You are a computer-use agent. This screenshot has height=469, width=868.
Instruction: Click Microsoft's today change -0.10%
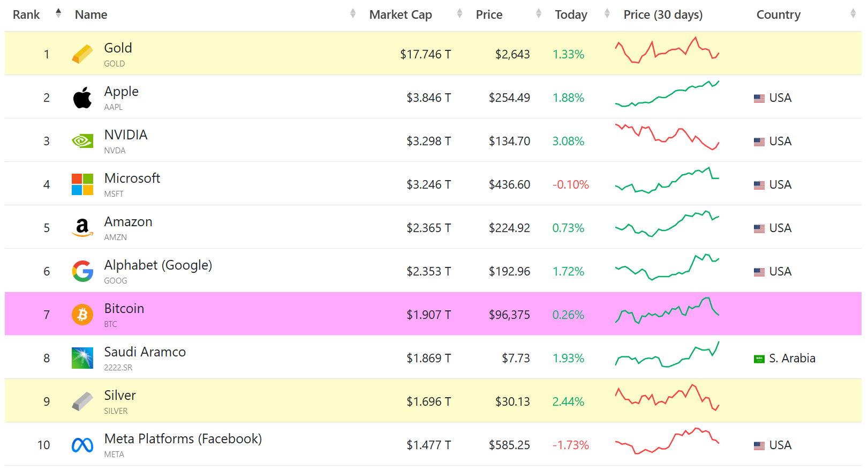tap(570, 184)
